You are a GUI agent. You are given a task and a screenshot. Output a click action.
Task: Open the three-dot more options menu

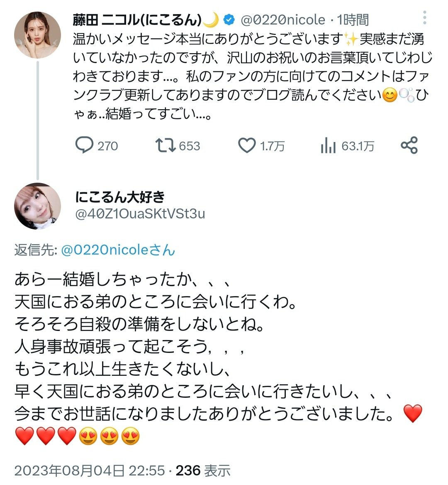pos(424,18)
